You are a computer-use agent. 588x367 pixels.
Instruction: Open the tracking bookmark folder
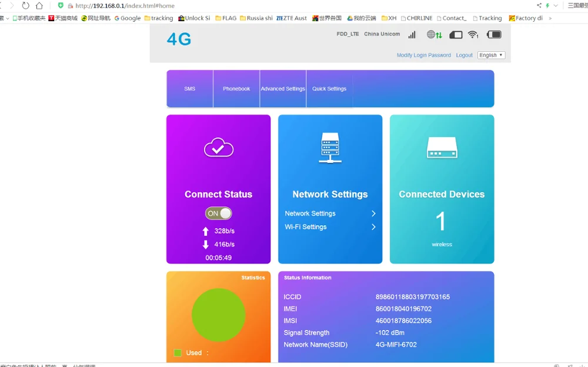point(159,18)
